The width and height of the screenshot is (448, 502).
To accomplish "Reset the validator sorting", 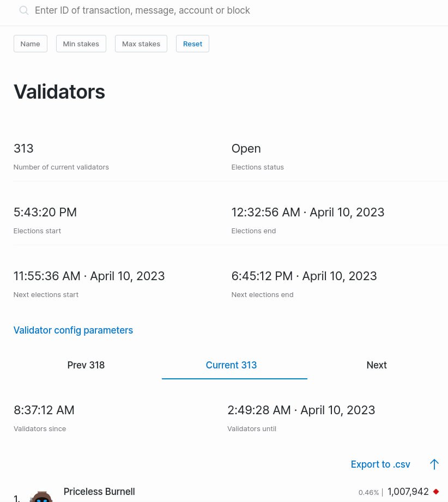I will tap(192, 44).
